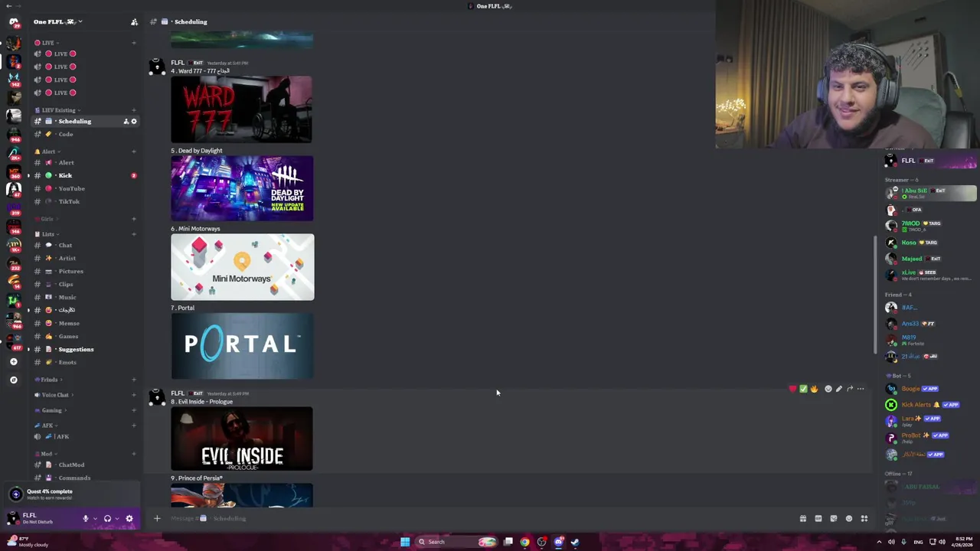Open the TikTok channel
Image resolution: width=980 pixels, height=551 pixels.
[84, 201]
